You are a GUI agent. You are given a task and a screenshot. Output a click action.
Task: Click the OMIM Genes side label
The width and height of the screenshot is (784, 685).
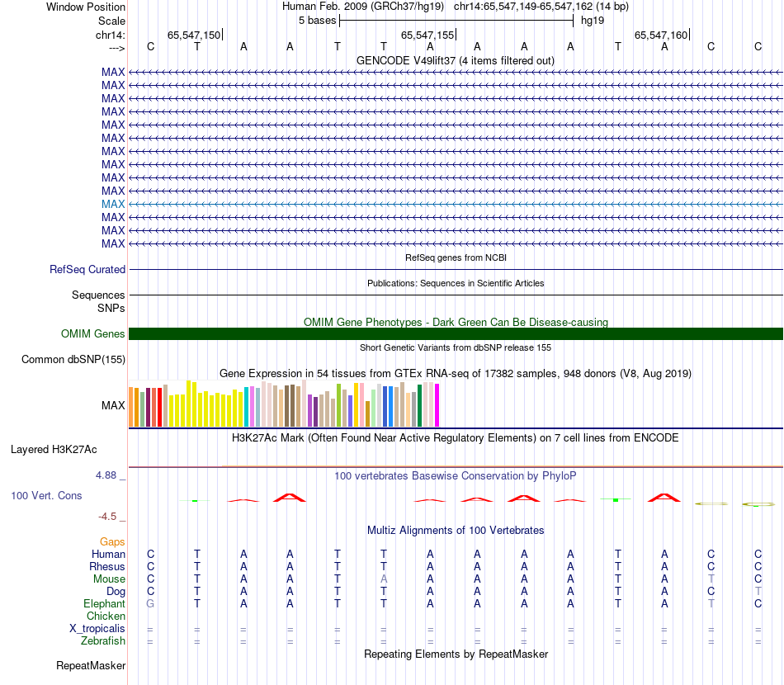coord(92,333)
